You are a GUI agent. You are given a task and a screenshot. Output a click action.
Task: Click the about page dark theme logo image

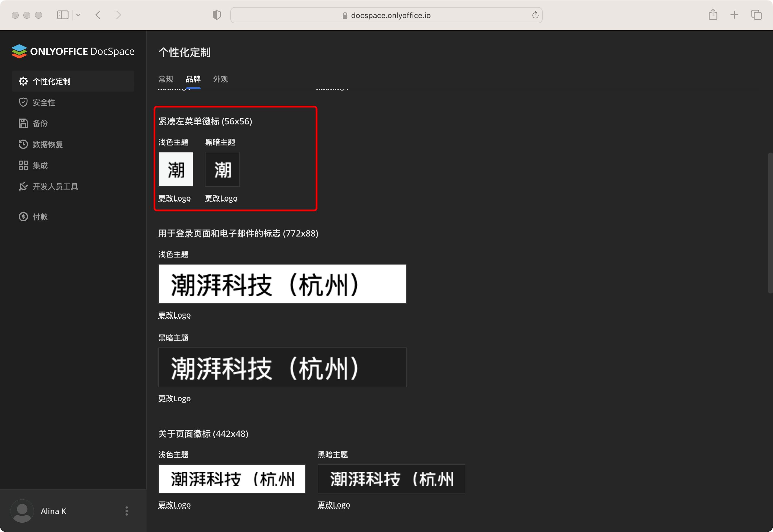click(x=391, y=479)
